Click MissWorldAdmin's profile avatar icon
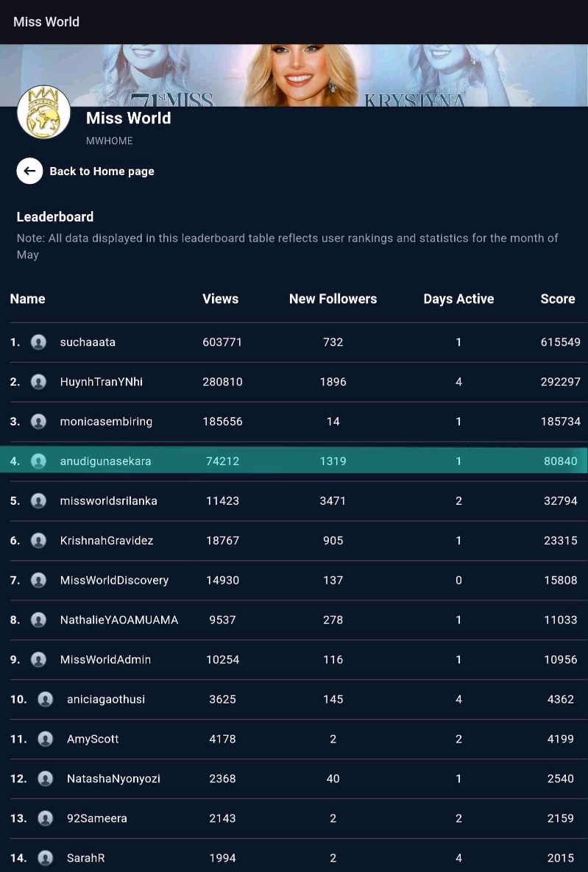 coord(38,659)
